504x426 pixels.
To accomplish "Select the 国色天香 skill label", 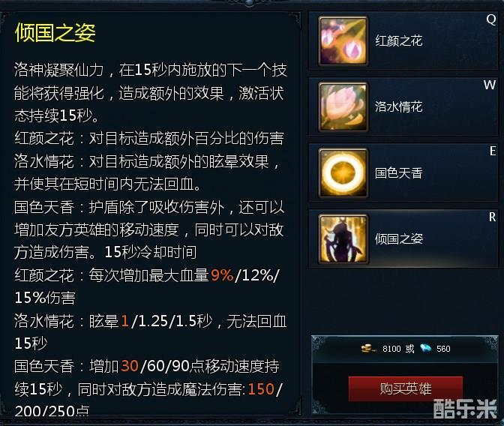I will (x=398, y=173).
